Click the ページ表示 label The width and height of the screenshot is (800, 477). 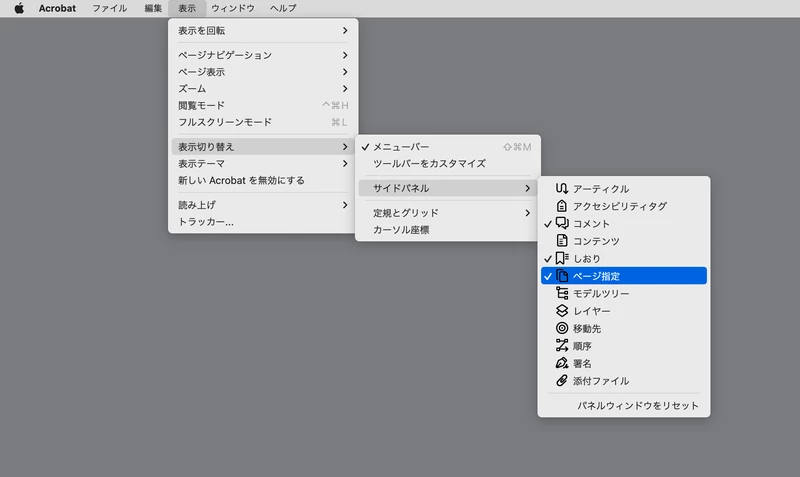coord(202,72)
